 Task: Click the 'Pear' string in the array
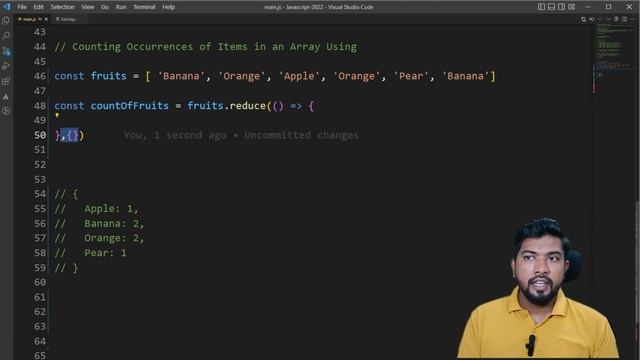(x=410, y=76)
